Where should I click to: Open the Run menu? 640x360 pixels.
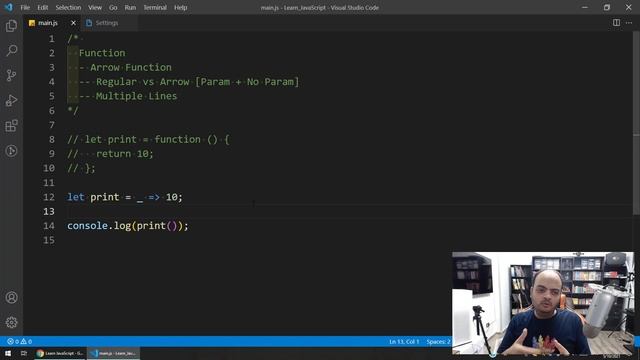[130, 7]
